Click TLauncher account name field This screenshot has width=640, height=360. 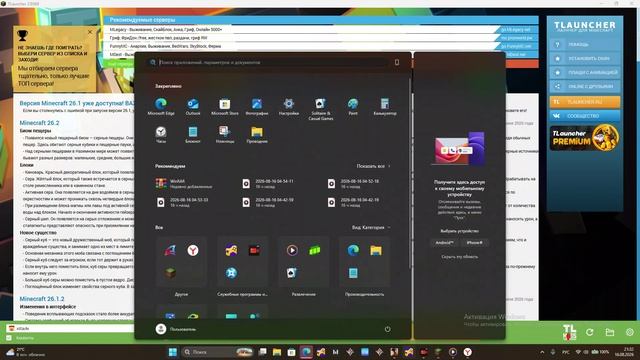71,328
